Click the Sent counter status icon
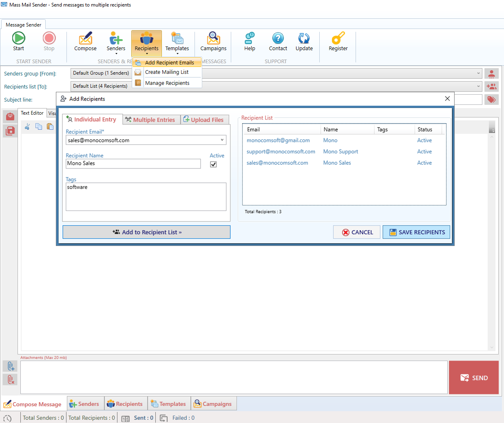This screenshot has width=504, height=423. coord(126,419)
